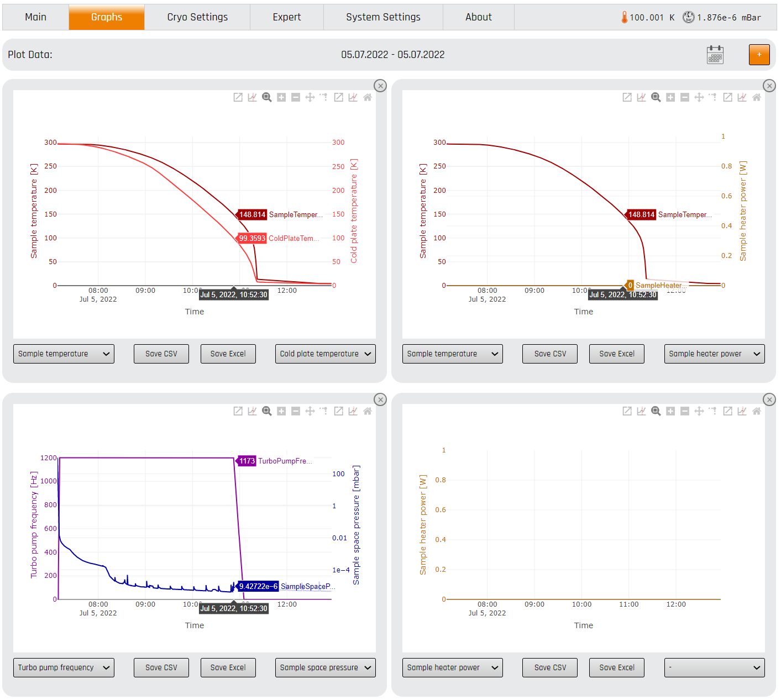Click Save Excel under the cold plate graph
Viewport: 781px width, 700px height.
[228, 354]
